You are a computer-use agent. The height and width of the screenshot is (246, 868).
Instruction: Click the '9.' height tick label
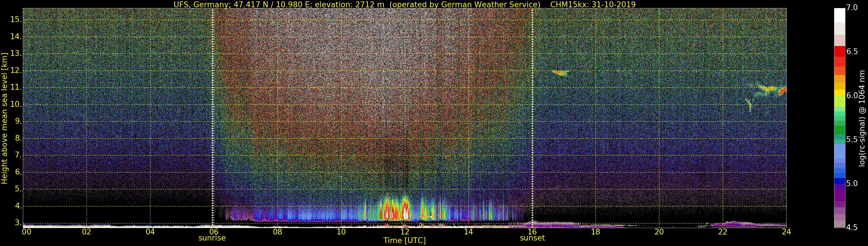point(18,121)
